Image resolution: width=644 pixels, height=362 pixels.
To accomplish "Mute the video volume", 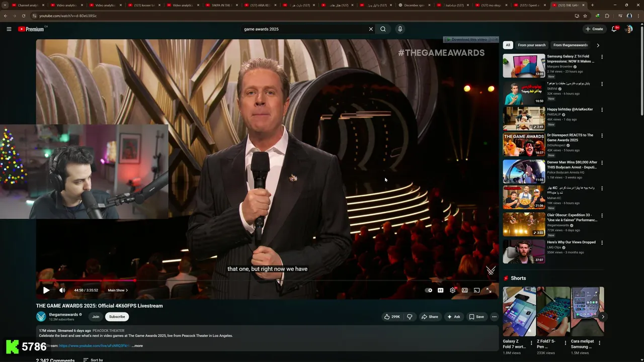I will [x=62, y=290].
